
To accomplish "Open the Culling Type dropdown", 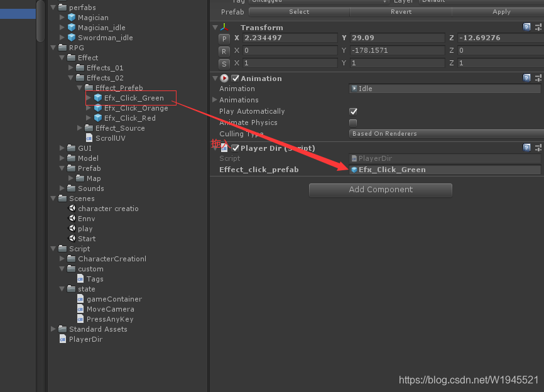I will (447, 134).
